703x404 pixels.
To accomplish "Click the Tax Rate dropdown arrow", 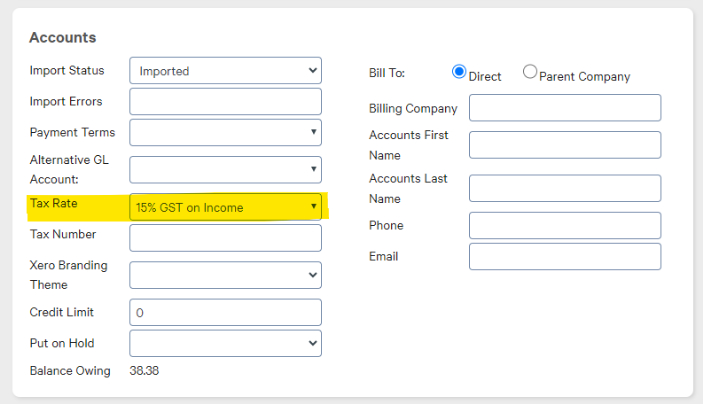I will (x=313, y=206).
